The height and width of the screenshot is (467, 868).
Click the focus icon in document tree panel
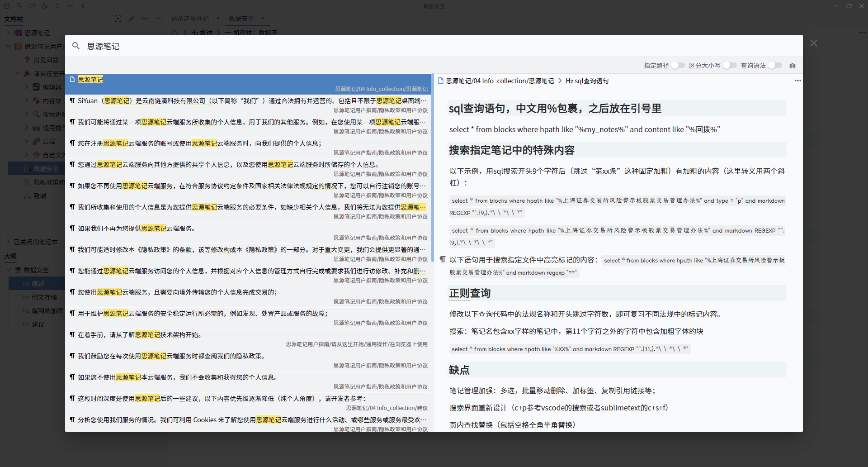118,19
